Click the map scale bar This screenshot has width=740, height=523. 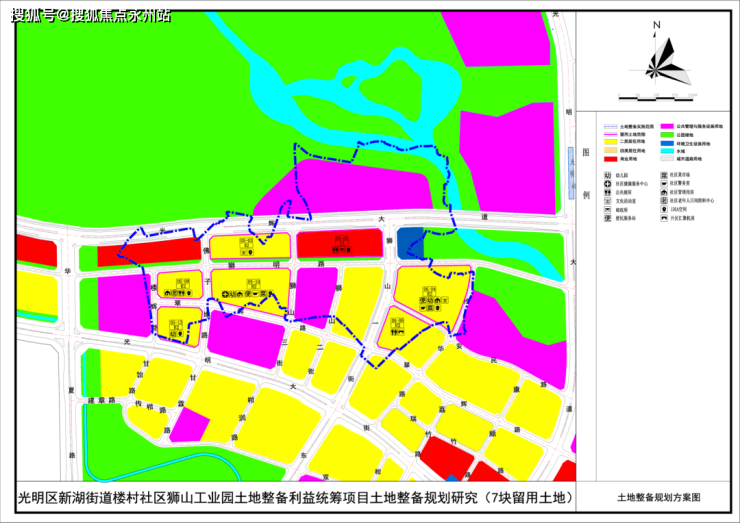tap(656, 98)
